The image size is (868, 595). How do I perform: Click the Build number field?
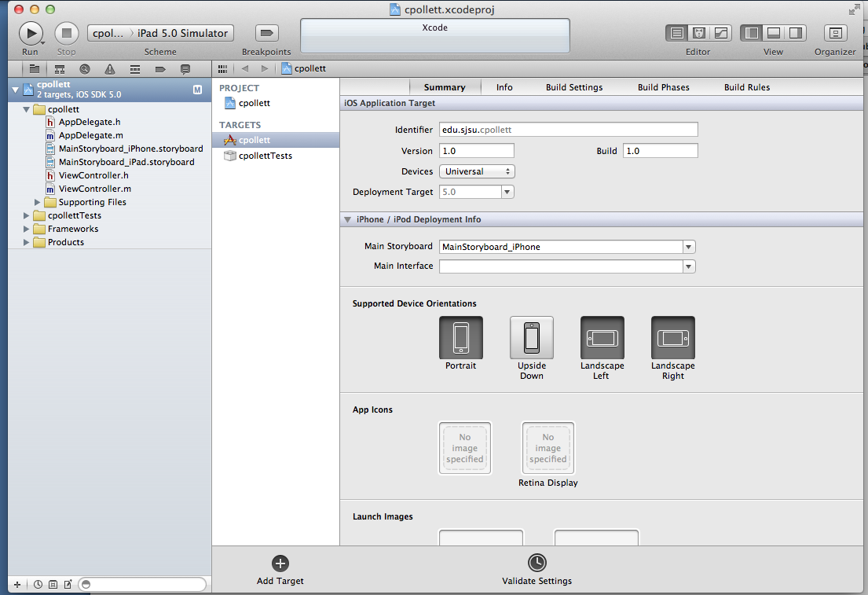coord(661,151)
